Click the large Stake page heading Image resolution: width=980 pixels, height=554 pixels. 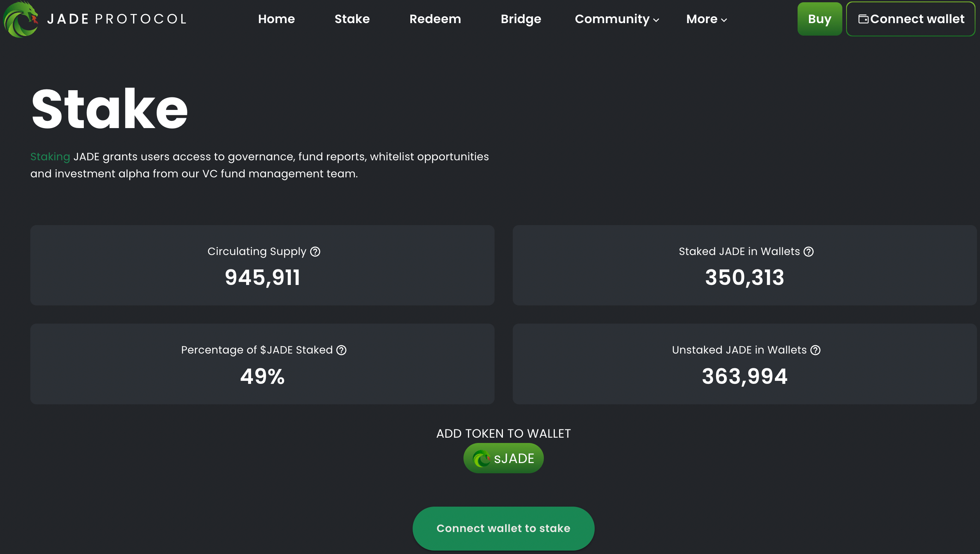(x=109, y=109)
